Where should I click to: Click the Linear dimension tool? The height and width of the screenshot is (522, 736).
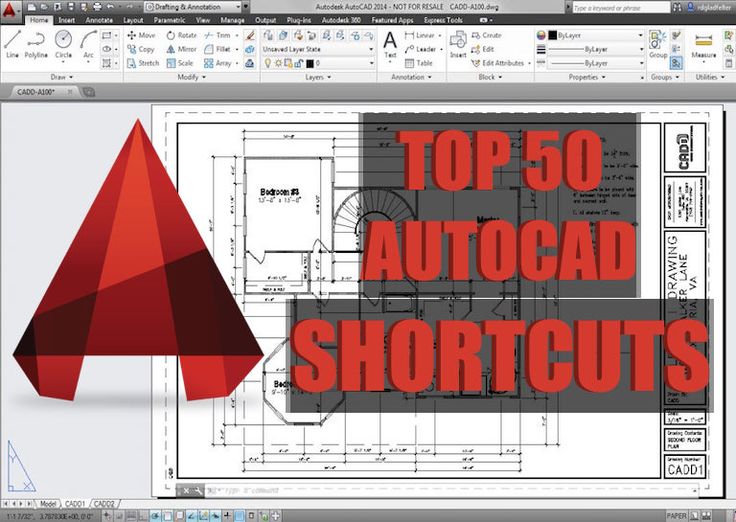[x=420, y=35]
